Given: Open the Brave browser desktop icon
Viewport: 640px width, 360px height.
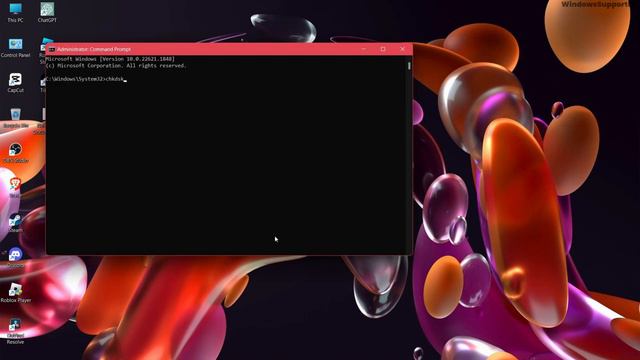Looking at the screenshot, I should (x=16, y=188).
